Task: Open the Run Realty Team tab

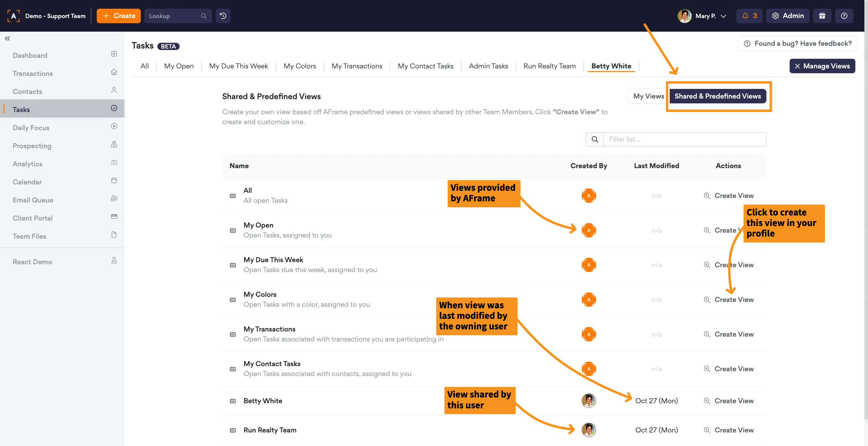Action: point(549,66)
